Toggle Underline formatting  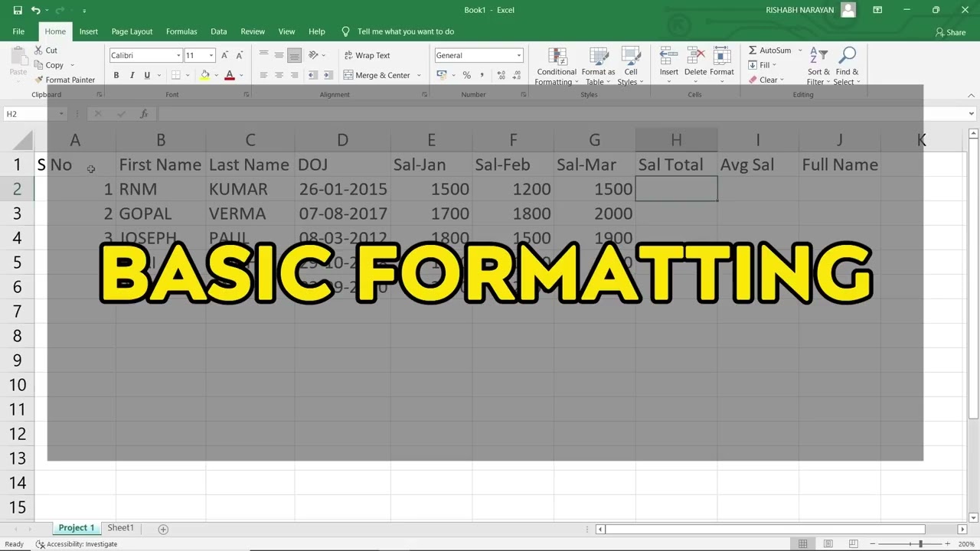coord(147,75)
